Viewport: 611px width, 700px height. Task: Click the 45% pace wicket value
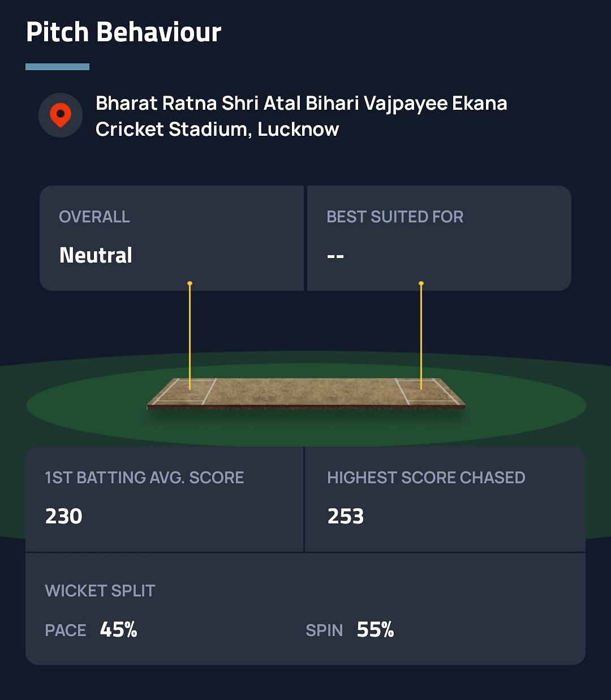(119, 630)
